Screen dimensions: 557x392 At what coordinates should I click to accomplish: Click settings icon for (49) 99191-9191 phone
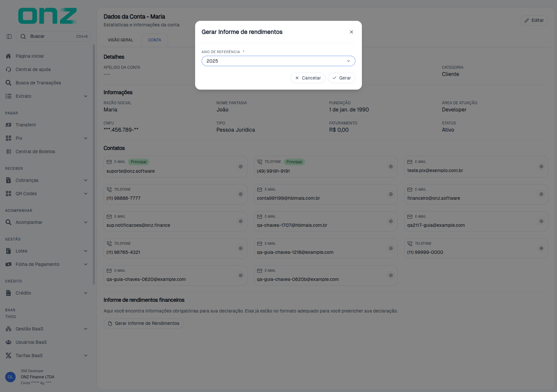(391, 167)
